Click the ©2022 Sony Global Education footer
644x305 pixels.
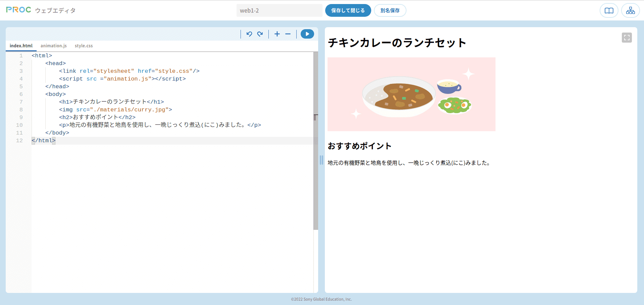321,299
